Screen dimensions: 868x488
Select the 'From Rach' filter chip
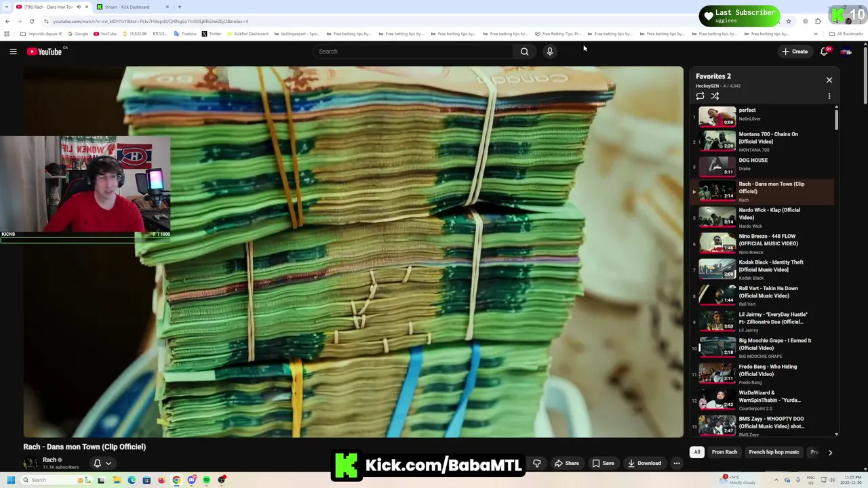coord(724,452)
